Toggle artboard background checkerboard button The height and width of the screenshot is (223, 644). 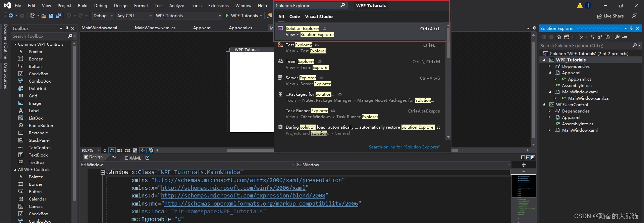click(x=135, y=150)
